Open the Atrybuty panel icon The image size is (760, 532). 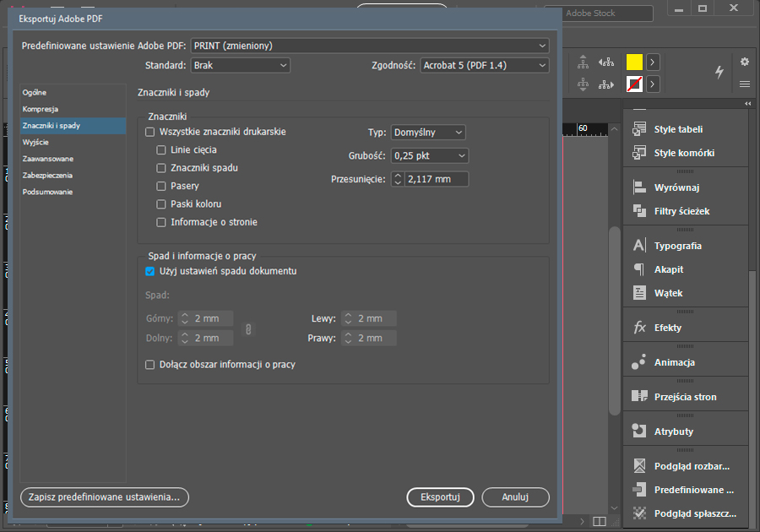pos(639,432)
